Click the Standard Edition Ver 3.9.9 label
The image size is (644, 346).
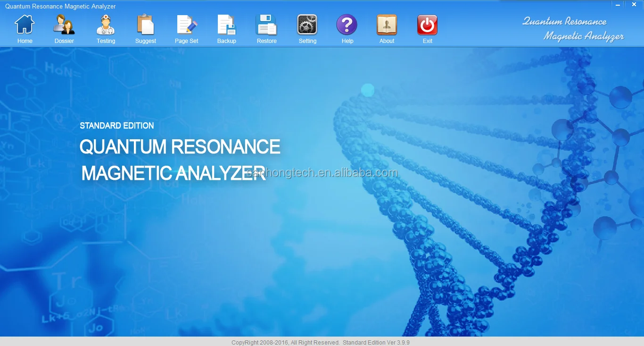pyautogui.click(x=376, y=342)
